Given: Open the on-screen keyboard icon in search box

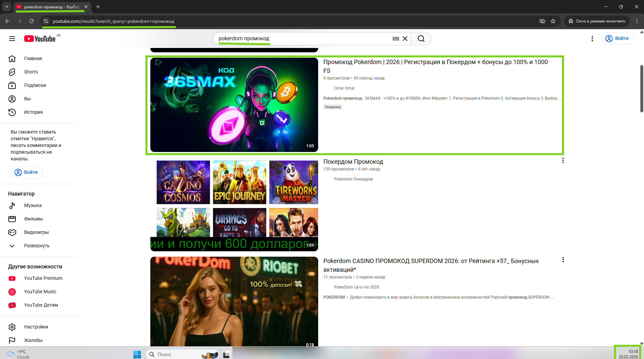Looking at the screenshot, I should 396,39.
